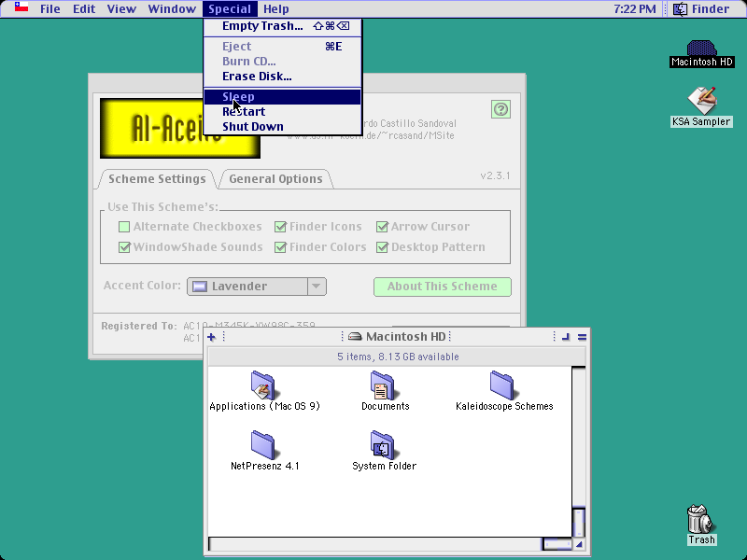Open the Applications (Mac OS 9) folder icon
The height and width of the screenshot is (560, 747).
[x=263, y=385]
